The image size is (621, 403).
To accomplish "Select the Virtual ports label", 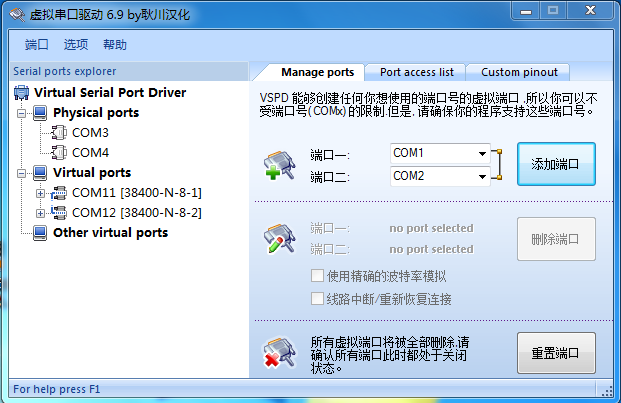I will (x=92, y=173).
